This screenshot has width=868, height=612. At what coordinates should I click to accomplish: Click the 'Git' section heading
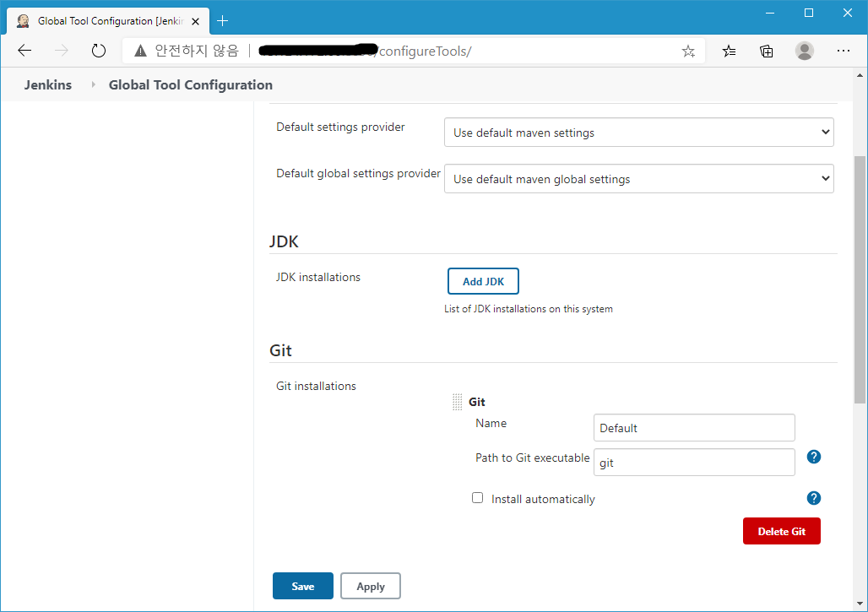pyautogui.click(x=280, y=350)
